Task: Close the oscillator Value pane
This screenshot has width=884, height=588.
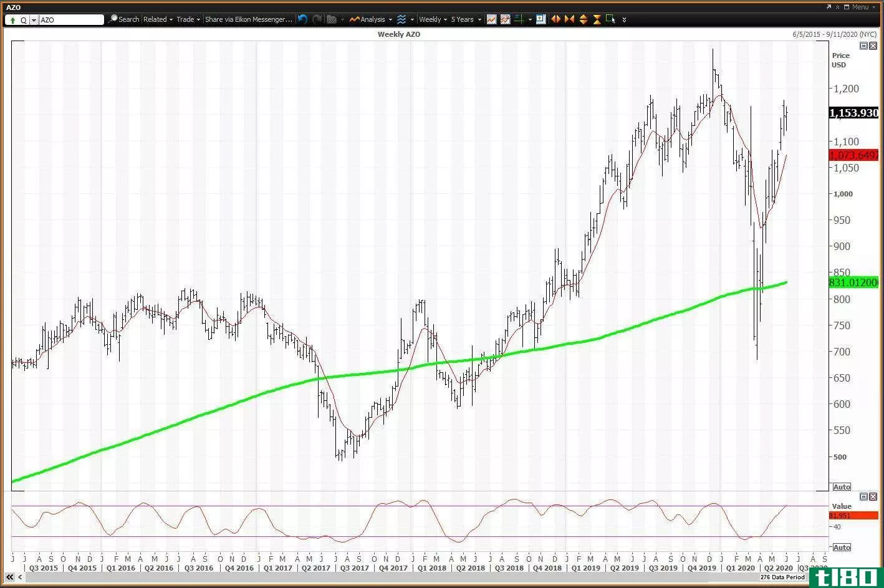Action: pos(873,496)
